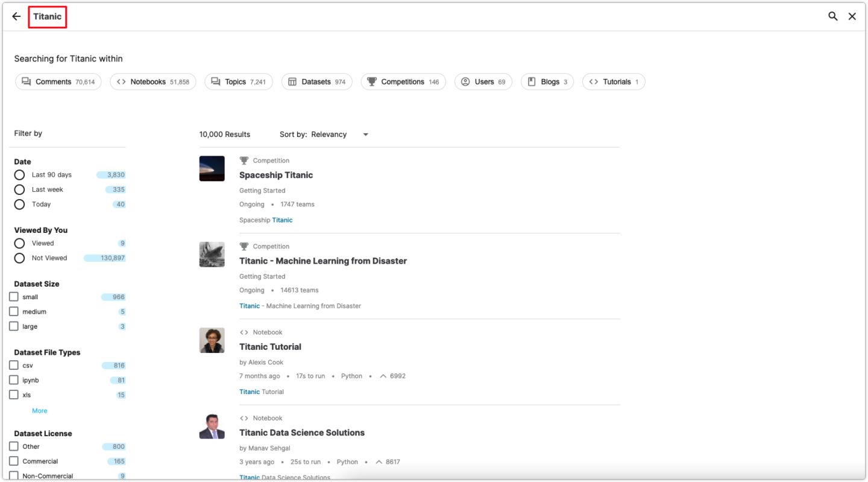Image resolution: width=868 pixels, height=482 pixels.
Task: Check the ipynb file type box
Action: click(14, 380)
